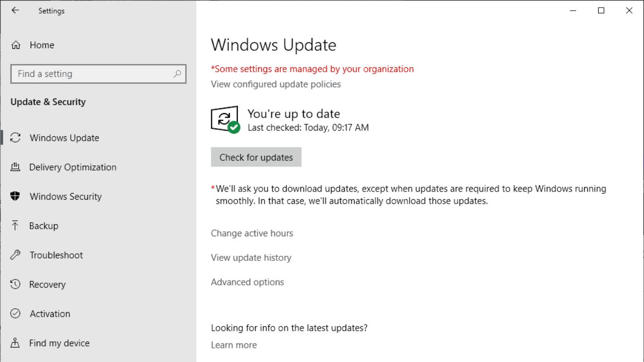Open View update history
The image size is (644, 362).
[x=251, y=258]
